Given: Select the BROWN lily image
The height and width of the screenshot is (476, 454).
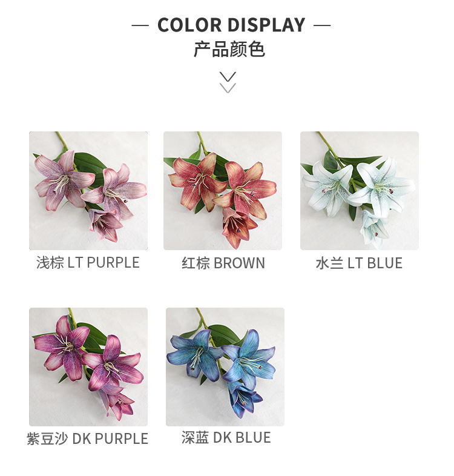Looking at the screenshot, I should tap(223, 191).
